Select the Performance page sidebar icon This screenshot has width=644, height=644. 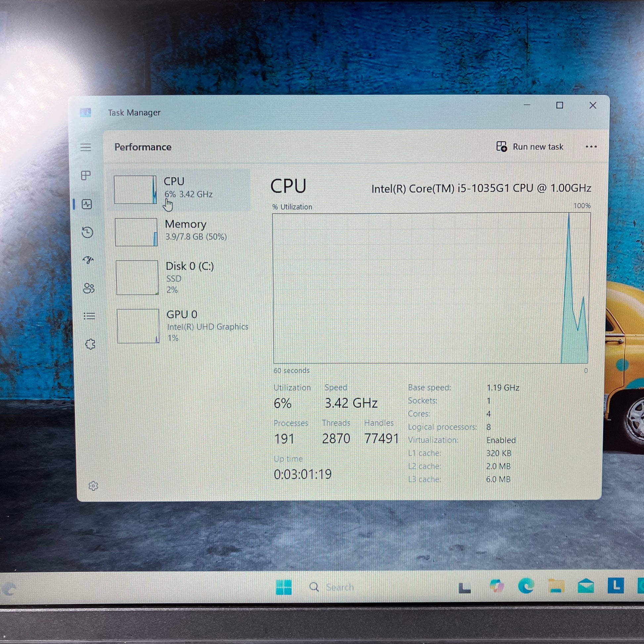(87, 204)
